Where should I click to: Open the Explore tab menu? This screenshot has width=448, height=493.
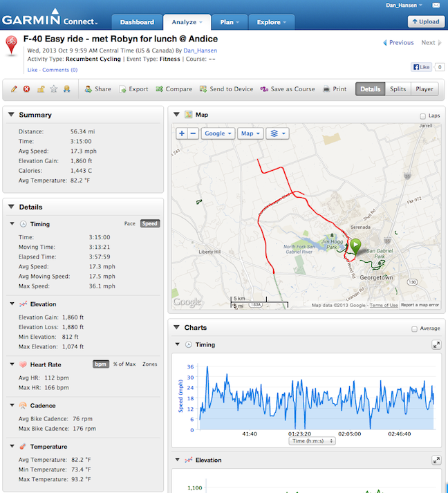[x=271, y=22]
